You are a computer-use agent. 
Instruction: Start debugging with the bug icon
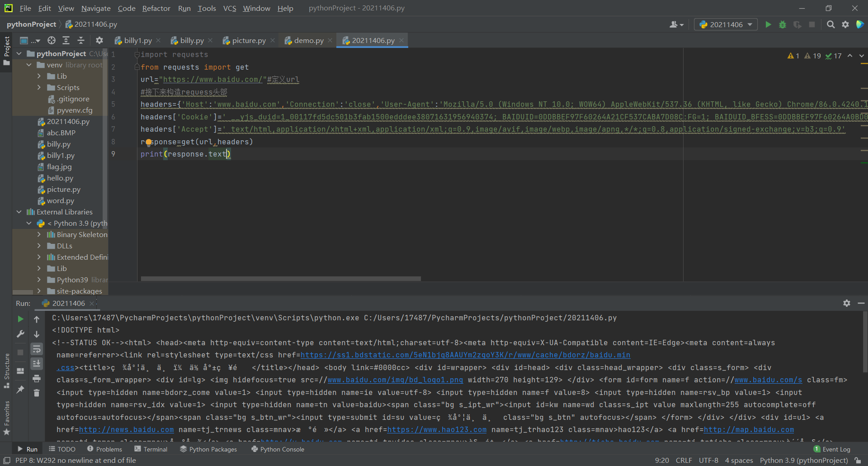click(783, 24)
